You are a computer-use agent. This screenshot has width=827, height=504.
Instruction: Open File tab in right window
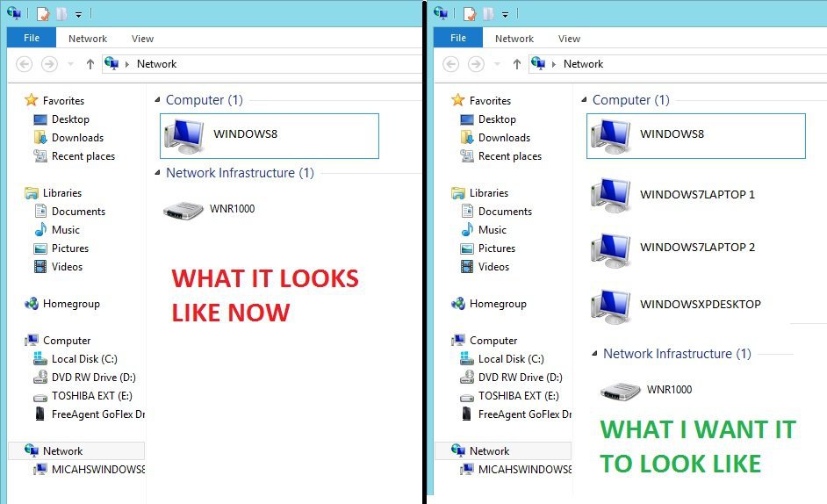[x=457, y=38]
